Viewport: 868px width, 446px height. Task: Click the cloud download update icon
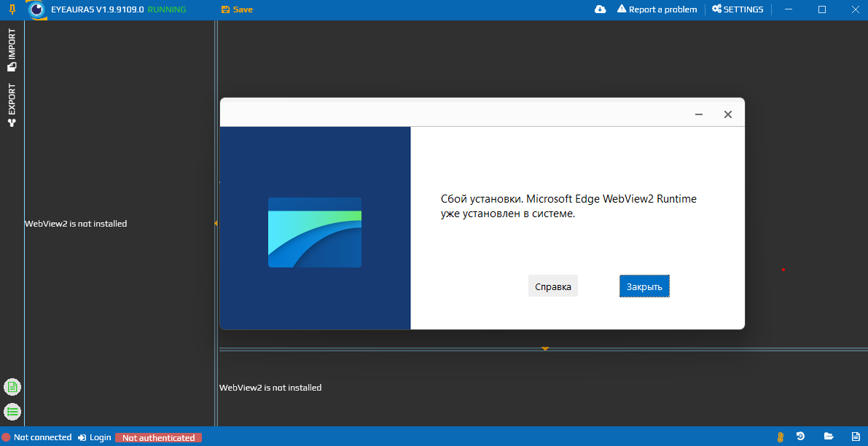[600, 9]
